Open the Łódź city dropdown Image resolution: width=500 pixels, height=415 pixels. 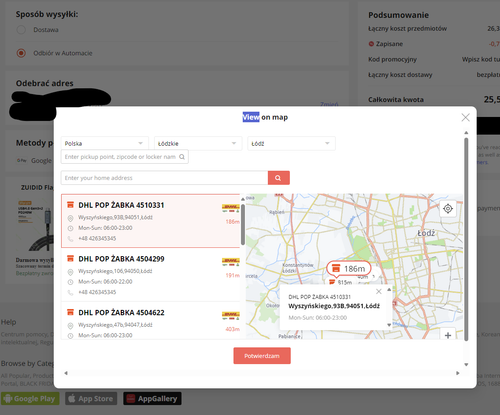click(x=291, y=143)
